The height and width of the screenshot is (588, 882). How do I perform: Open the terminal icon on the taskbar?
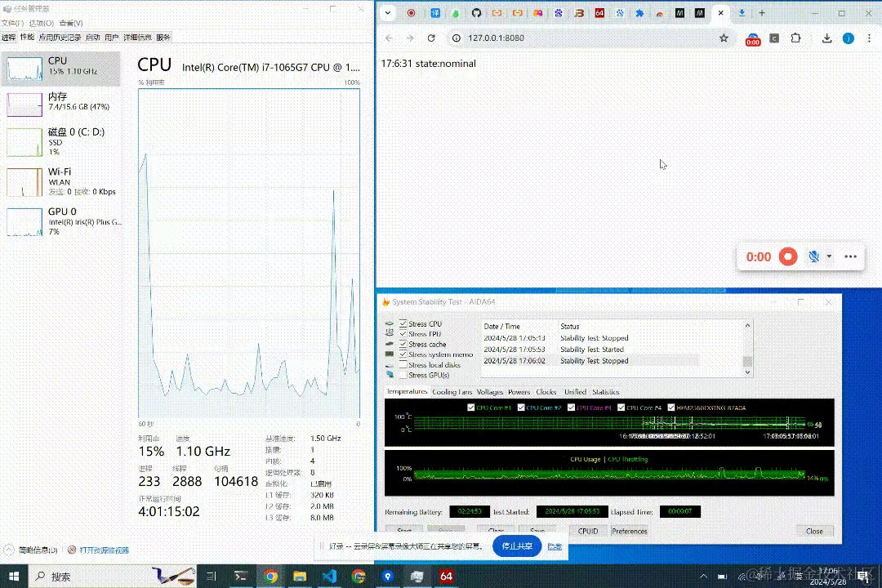(241, 577)
